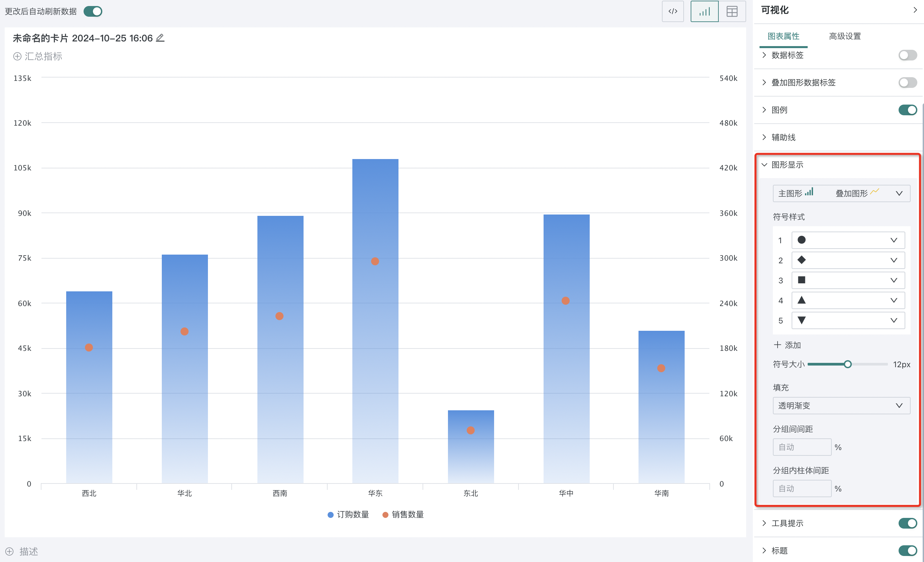The height and width of the screenshot is (562, 924).
Task: Click the 分组间间距 input field
Action: tap(802, 447)
